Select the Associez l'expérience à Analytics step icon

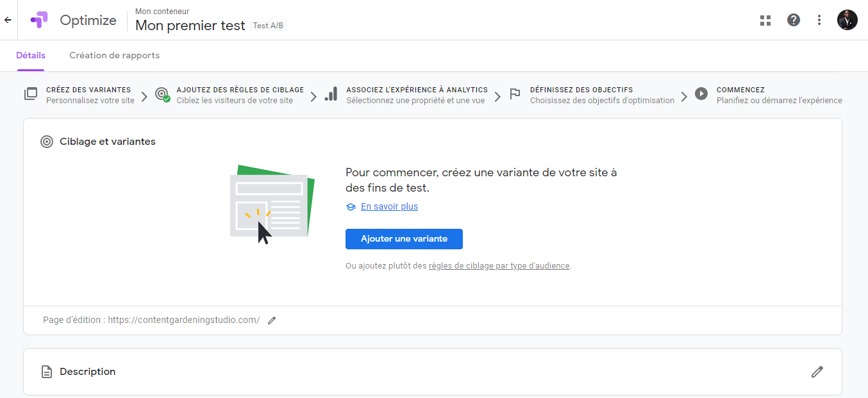click(331, 94)
